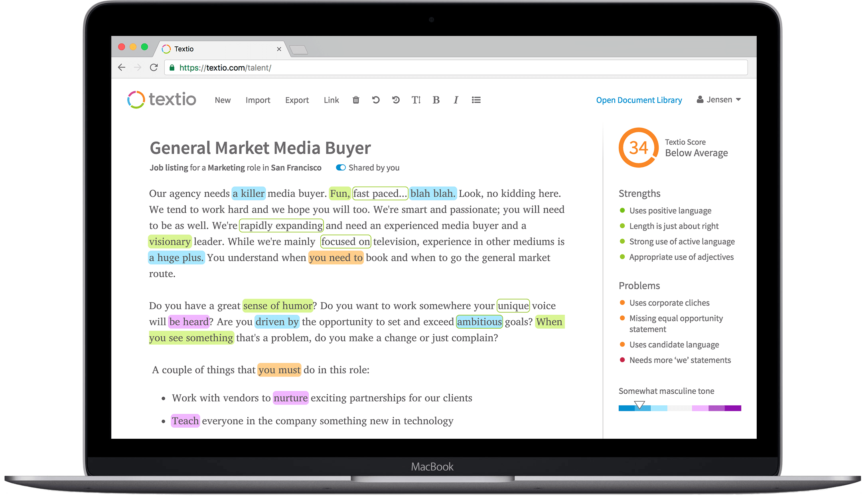The height and width of the screenshot is (497, 868).
Task: Click the Export menu item
Action: [x=296, y=99]
